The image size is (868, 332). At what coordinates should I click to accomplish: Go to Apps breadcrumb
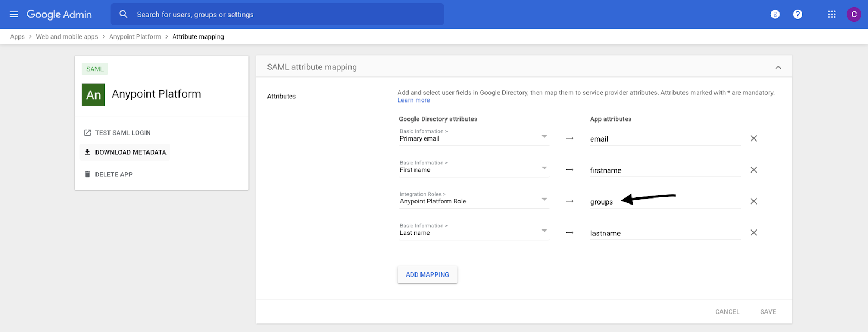coord(17,37)
